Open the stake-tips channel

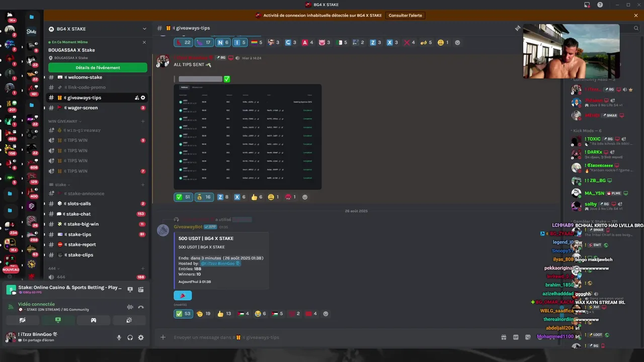(98, 234)
